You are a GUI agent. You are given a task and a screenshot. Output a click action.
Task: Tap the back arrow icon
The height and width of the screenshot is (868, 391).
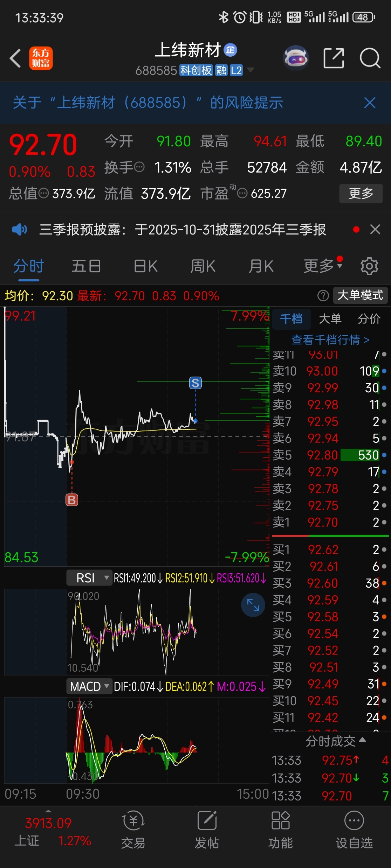point(15,58)
